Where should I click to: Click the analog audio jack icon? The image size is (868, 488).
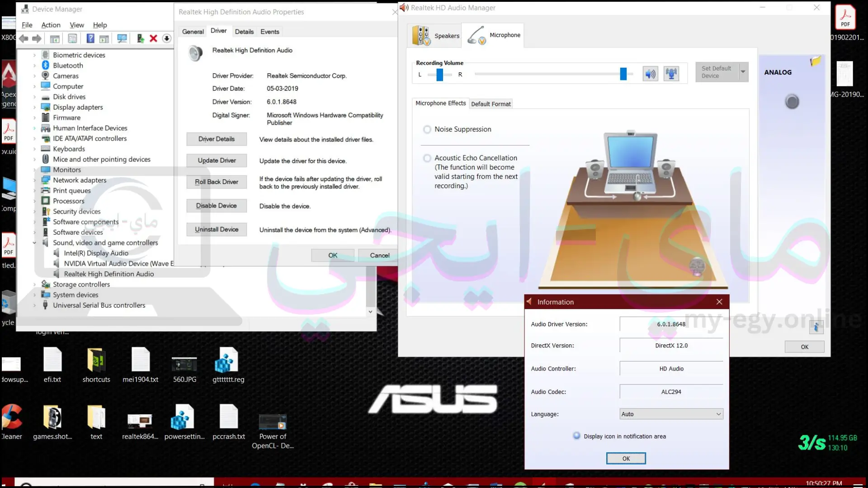792,102
